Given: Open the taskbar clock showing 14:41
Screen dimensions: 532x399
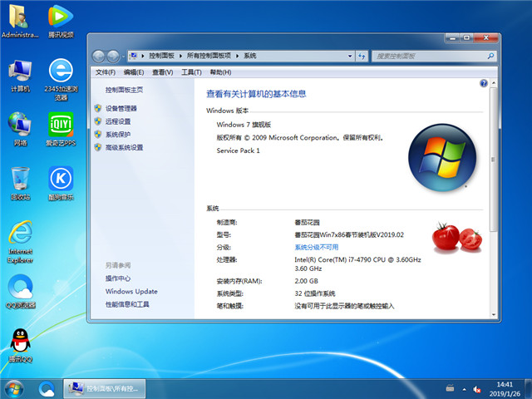Looking at the screenshot, I should (505, 389).
